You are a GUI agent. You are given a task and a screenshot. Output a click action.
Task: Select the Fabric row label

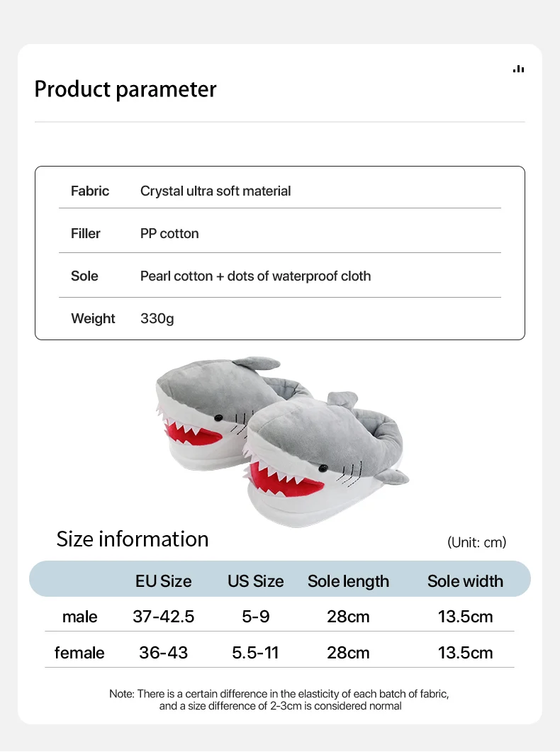[x=90, y=191]
